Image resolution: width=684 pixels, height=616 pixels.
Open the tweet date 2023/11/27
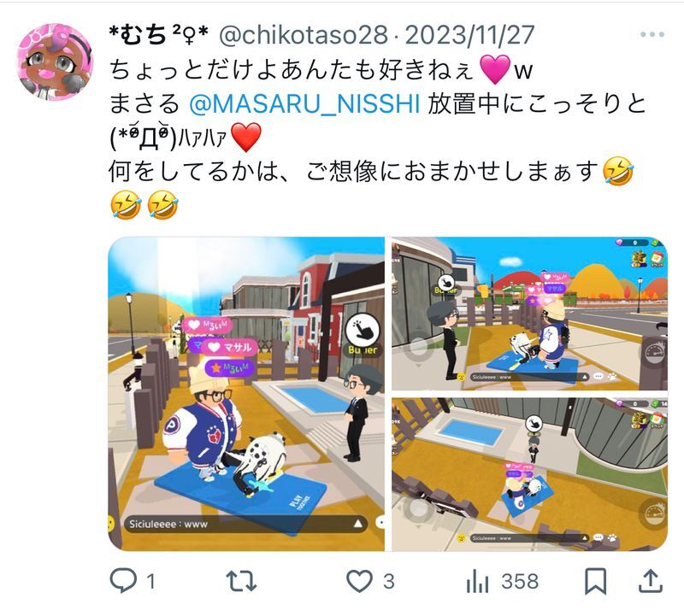pos(469,35)
